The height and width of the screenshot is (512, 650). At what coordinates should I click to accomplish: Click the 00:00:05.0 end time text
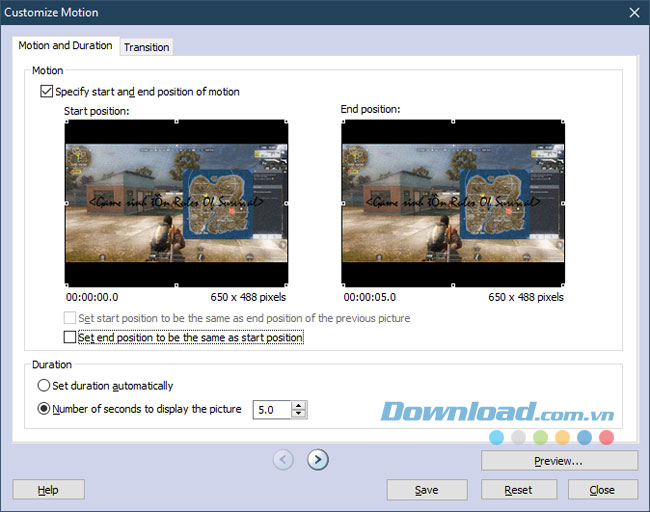click(x=370, y=297)
